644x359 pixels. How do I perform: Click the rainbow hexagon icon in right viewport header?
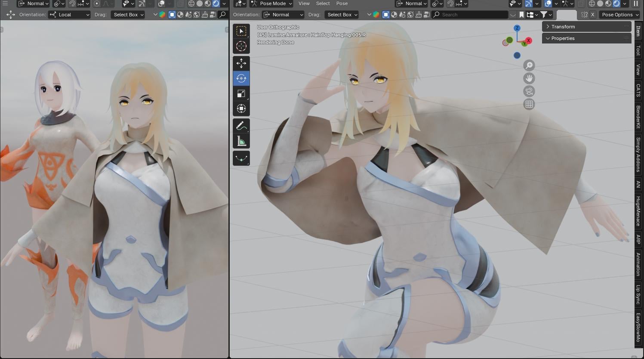pos(376,15)
